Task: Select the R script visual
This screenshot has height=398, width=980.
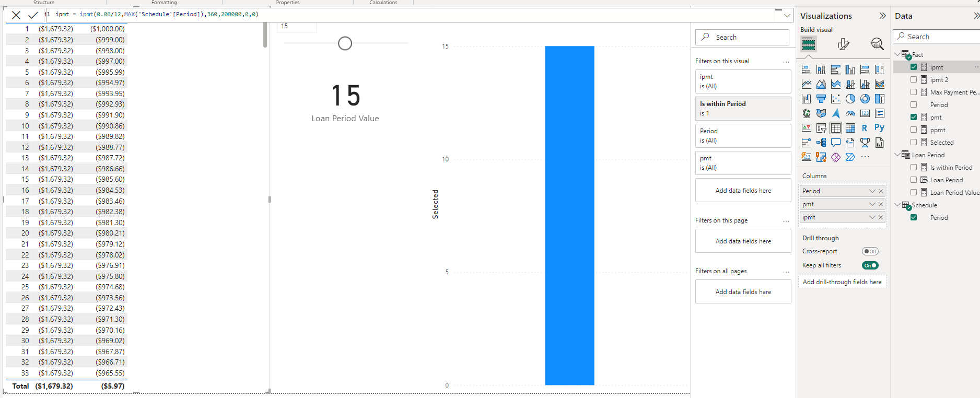Action: tap(865, 128)
